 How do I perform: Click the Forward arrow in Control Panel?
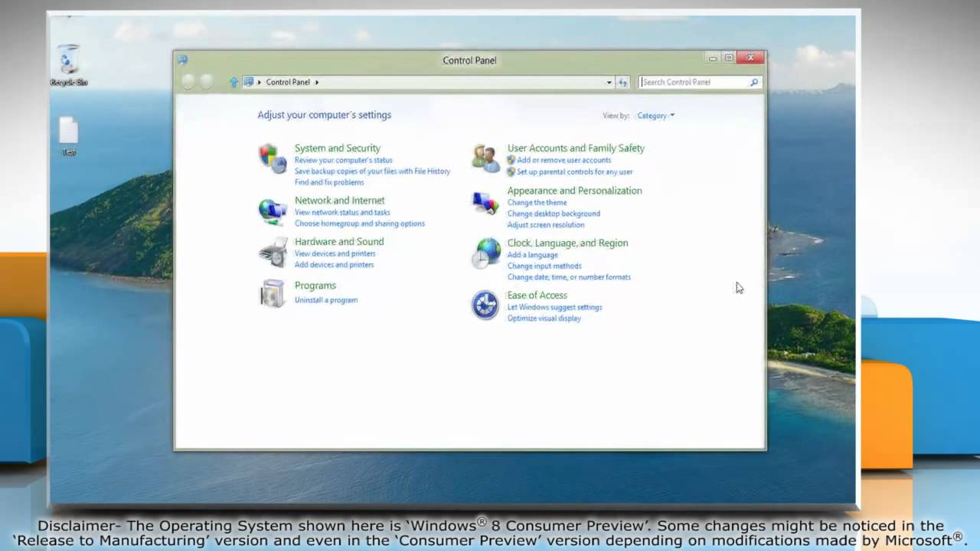click(x=206, y=82)
